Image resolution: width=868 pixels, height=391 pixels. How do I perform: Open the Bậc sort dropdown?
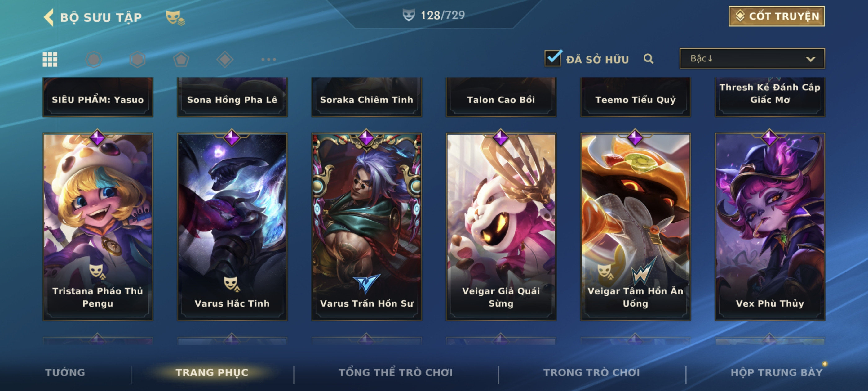click(x=752, y=58)
